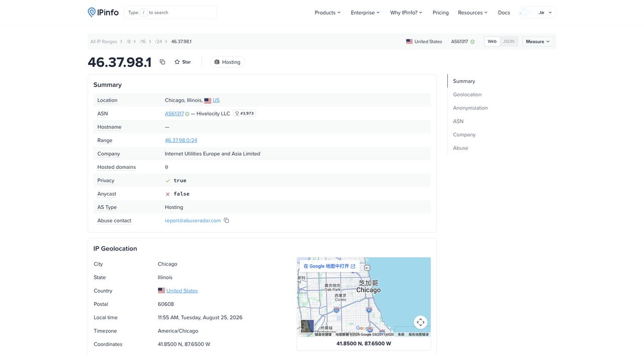Click US flag icon in Location row
The width and height of the screenshot is (644, 355).
pyautogui.click(x=208, y=101)
